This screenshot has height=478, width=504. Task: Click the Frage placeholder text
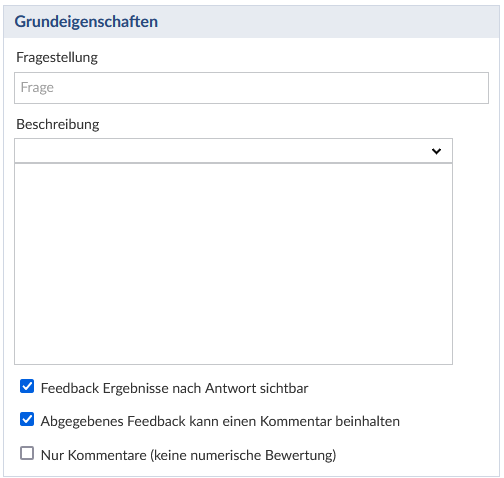pos(37,88)
